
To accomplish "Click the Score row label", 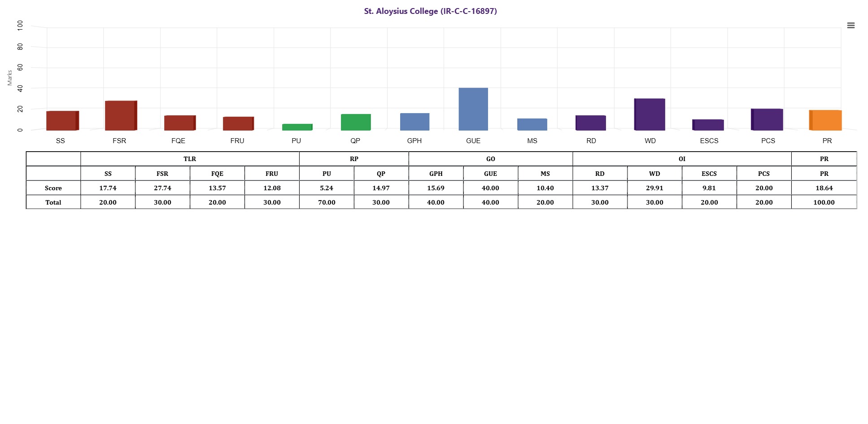I will point(53,188).
